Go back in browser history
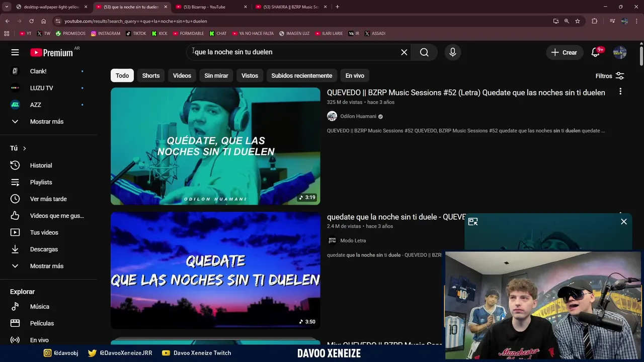This screenshot has height=362, width=644. [x=7, y=21]
